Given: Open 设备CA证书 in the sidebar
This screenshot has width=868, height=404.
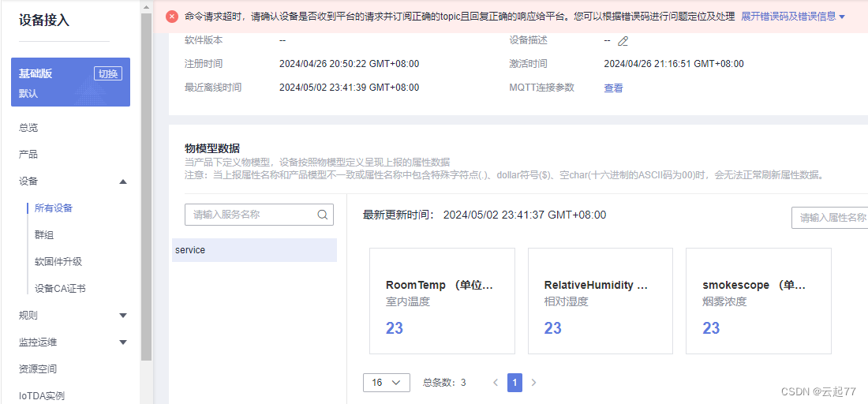Looking at the screenshot, I should pos(60,288).
